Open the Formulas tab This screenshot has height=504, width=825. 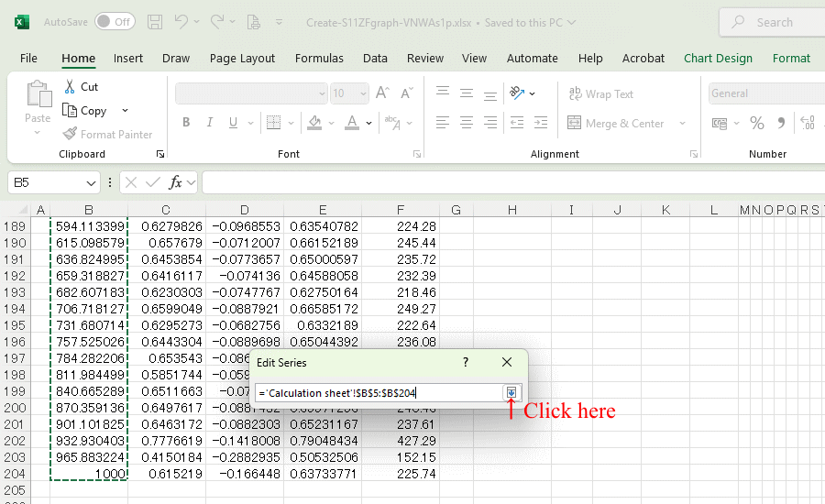click(319, 59)
